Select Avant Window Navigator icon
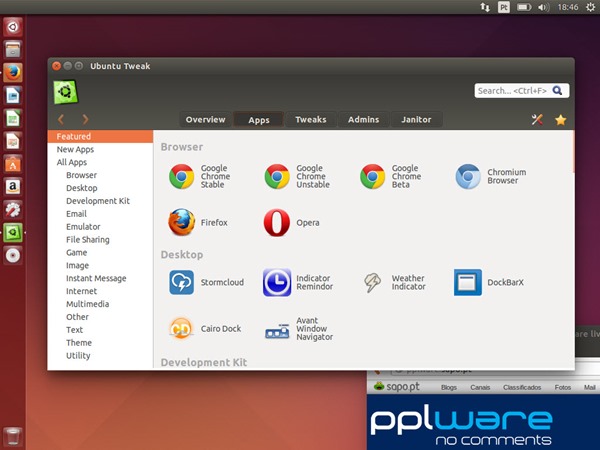Viewport: 600px width, 450px height. 277,331
